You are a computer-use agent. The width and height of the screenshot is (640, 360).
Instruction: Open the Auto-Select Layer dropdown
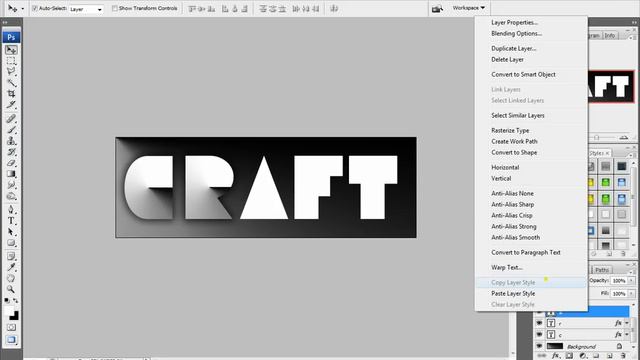click(x=85, y=9)
